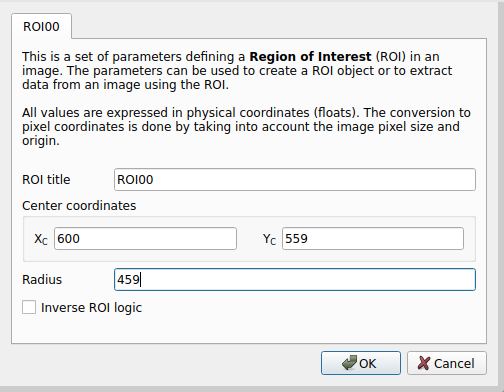The height and width of the screenshot is (392, 504).
Task: Click the 'Center coordinates' group label
Action: (79, 206)
